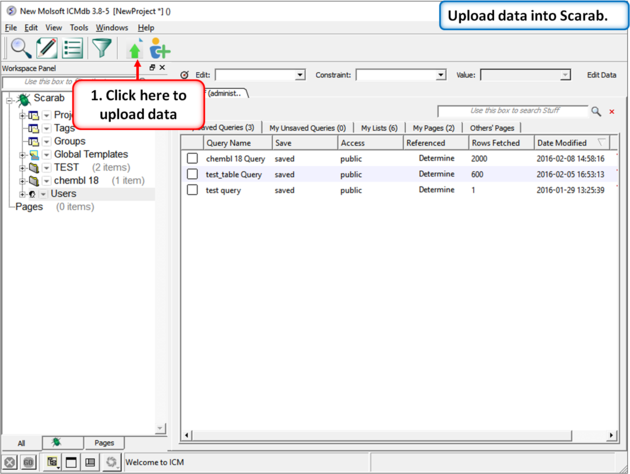
Task: Click the settings gear in status bar
Action: 111,462
